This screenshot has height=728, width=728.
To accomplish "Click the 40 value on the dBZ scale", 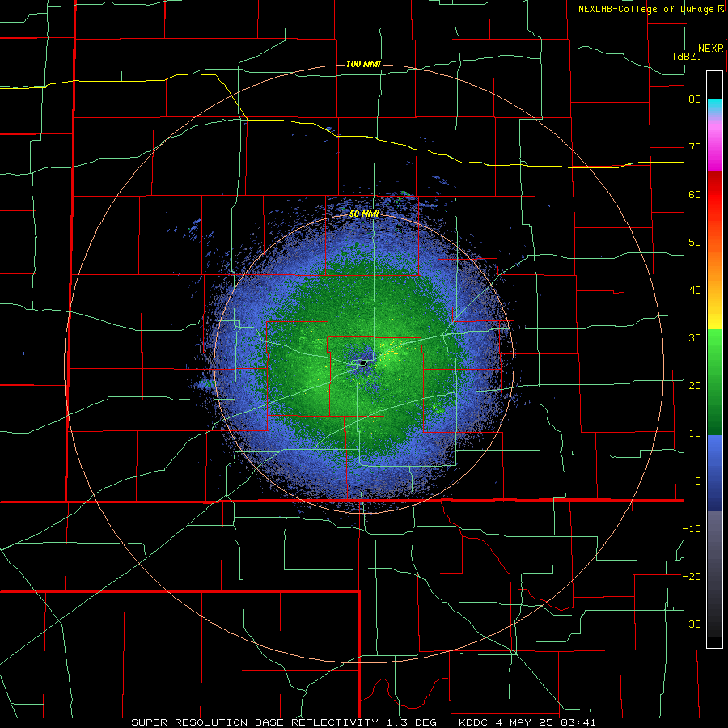I will click(x=695, y=290).
